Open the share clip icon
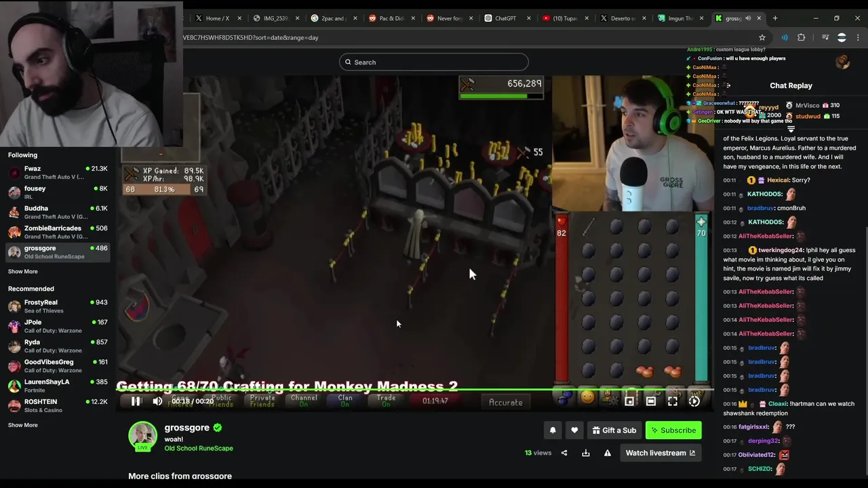868x488 pixels. pyautogui.click(x=564, y=453)
